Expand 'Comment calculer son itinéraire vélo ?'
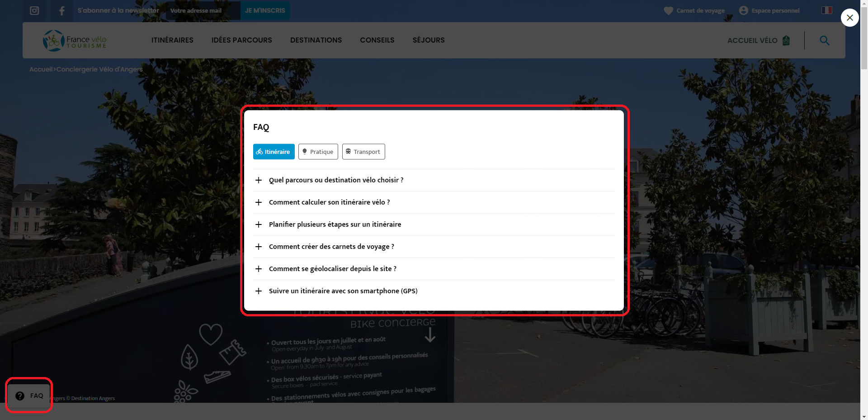This screenshot has width=868, height=420. tap(329, 202)
